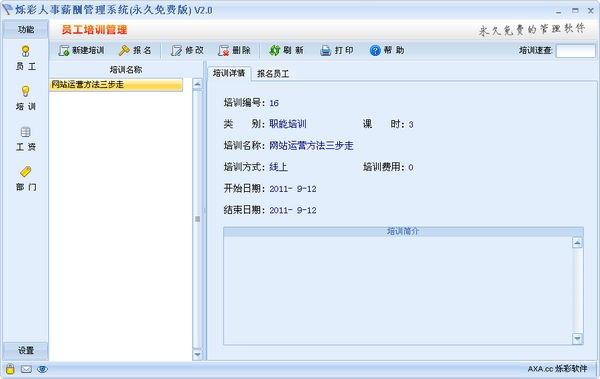Expand the 设置 panel in sidebar

tap(26, 350)
